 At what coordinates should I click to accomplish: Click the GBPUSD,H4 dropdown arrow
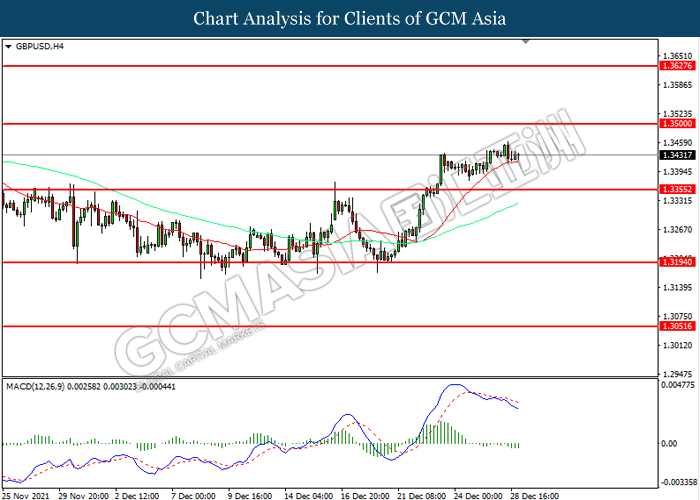point(8,46)
